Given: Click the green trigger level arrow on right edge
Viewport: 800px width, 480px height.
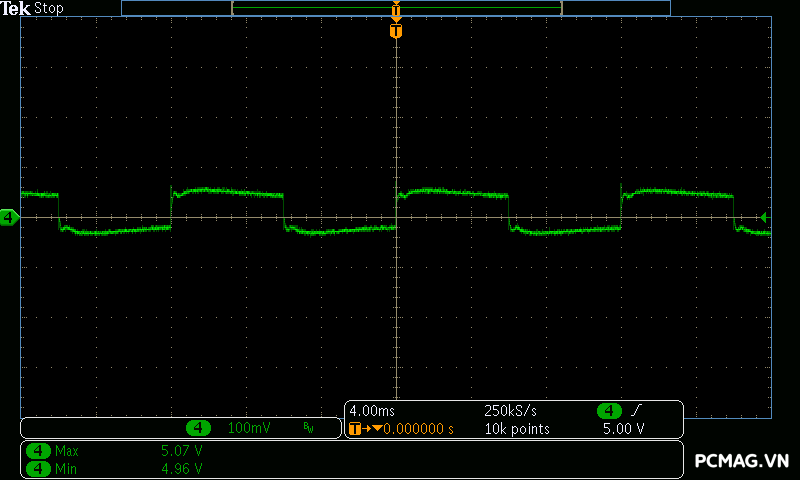Looking at the screenshot, I should point(764,217).
